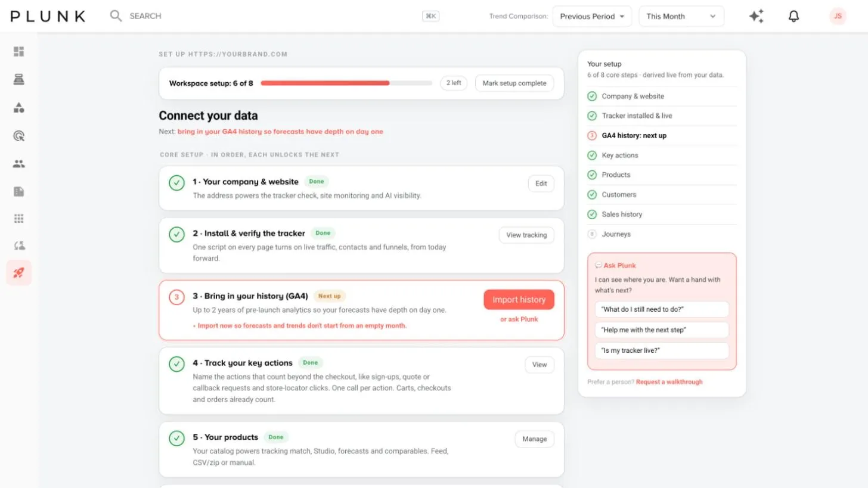Open the target cursor icon in sidebar
Image resolution: width=868 pixels, height=488 pixels.
pos(19,136)
